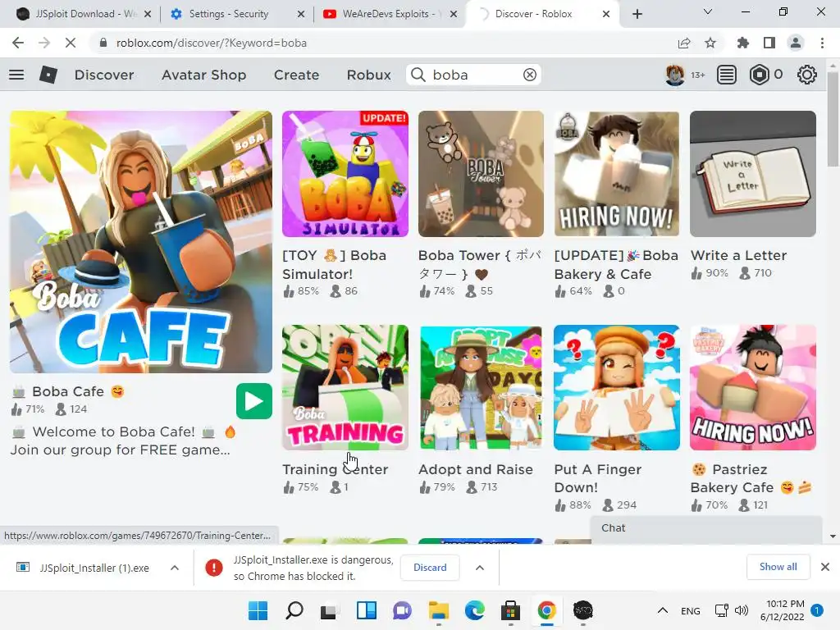Open the Boba Simulator thumbnail
The image size is (840, 630).
345,174
